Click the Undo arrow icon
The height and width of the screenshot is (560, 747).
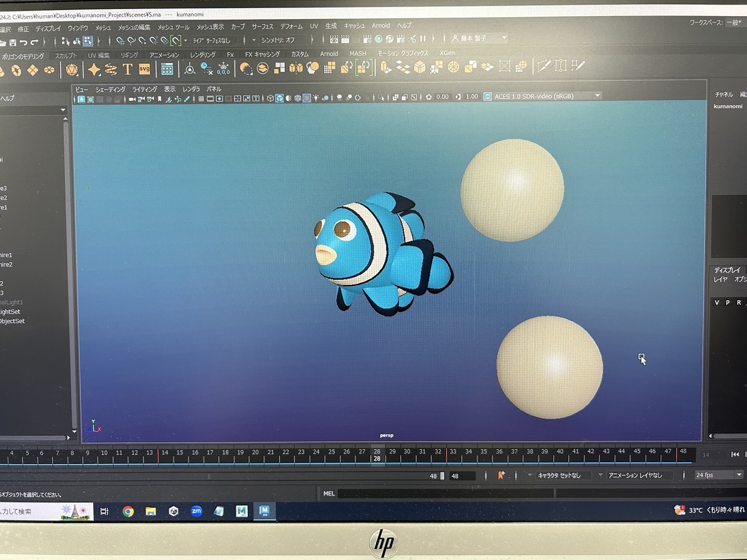point(23,42)
